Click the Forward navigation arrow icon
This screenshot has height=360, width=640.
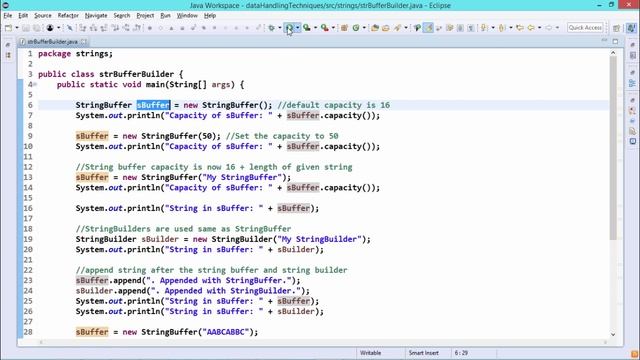click(x=549, y=28)
